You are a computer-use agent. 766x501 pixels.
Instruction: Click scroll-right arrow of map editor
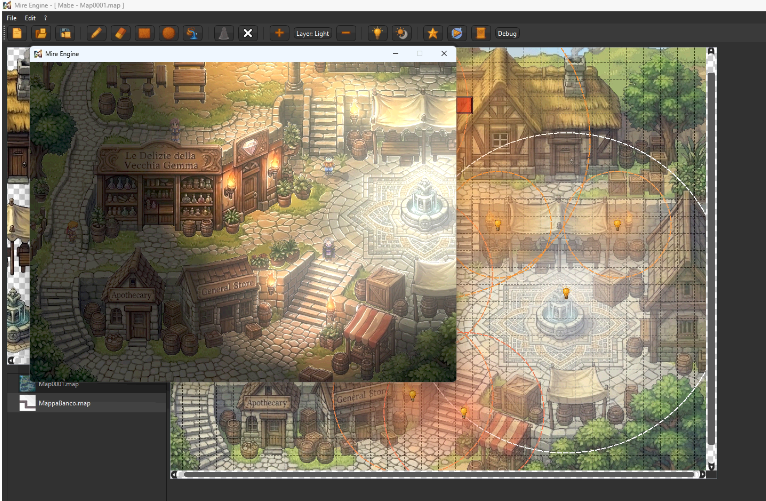(x=703, y=474)
